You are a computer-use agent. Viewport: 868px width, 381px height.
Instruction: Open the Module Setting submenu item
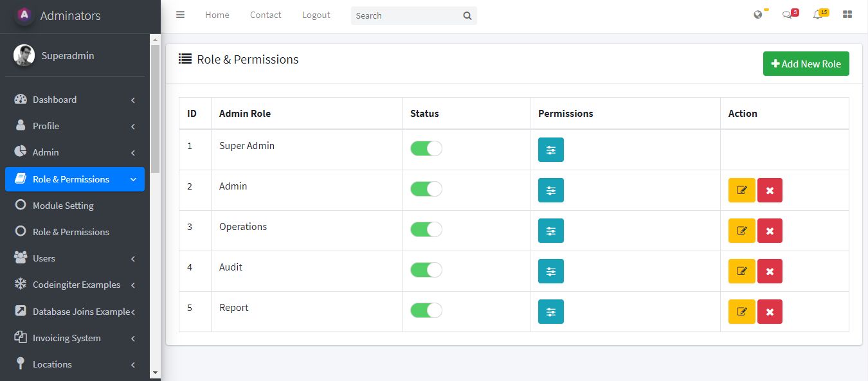coord(63,206)
